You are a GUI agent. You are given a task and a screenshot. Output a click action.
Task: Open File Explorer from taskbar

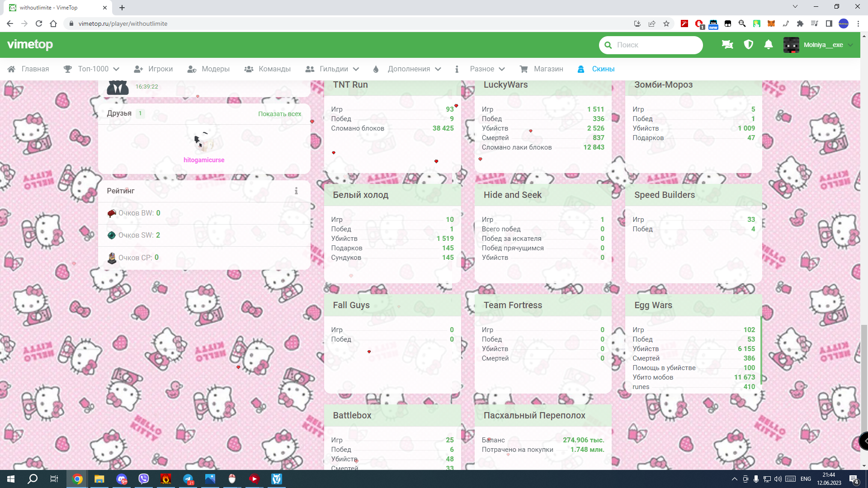[x=99, y=479]
